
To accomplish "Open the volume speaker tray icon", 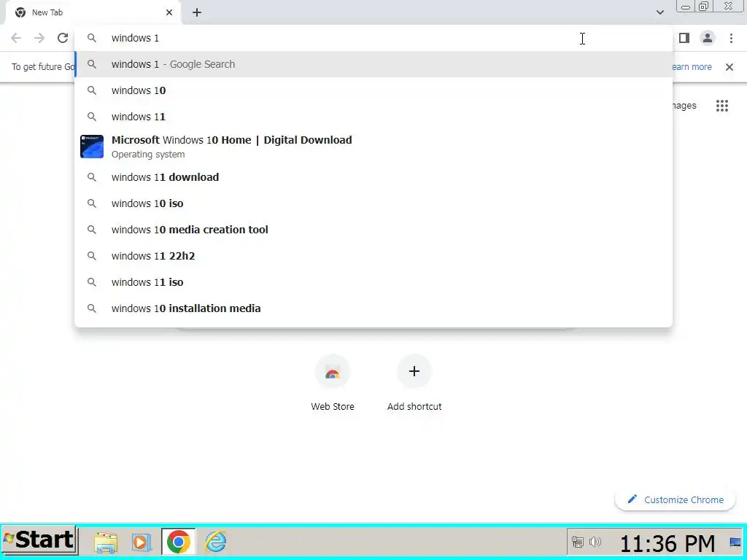I will pyautogui.click(x=595, y=542).
